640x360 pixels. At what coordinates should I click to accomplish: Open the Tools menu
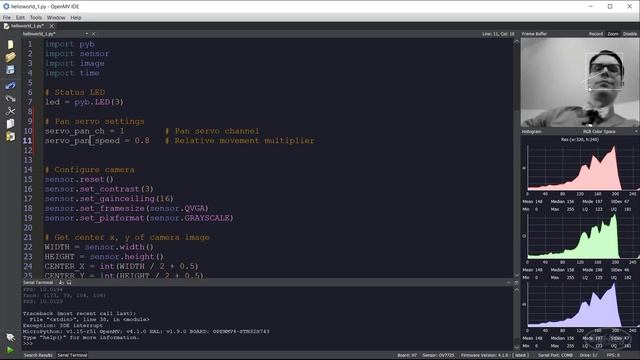point(36,18)
